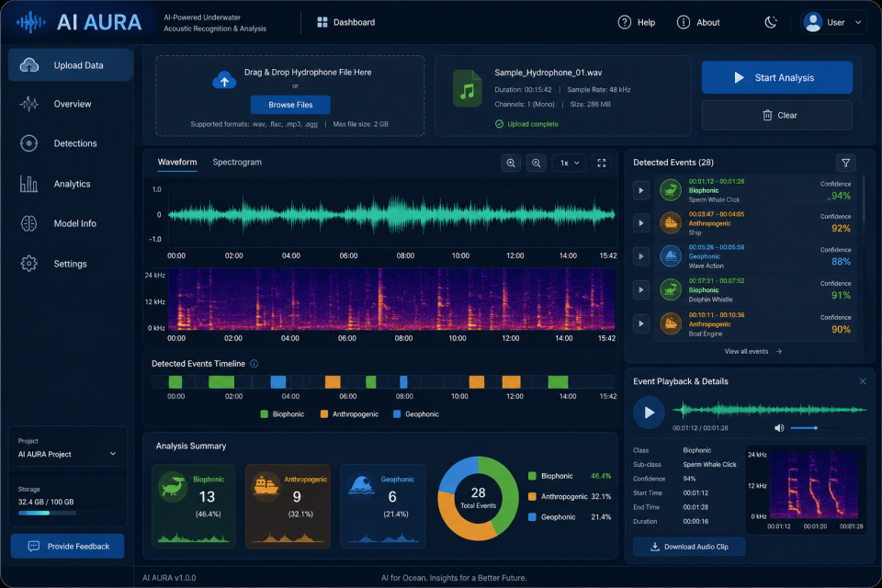Play the Ship anthropogenic event
The height and width of the screenshot is (588, 882).
[640, 223]
